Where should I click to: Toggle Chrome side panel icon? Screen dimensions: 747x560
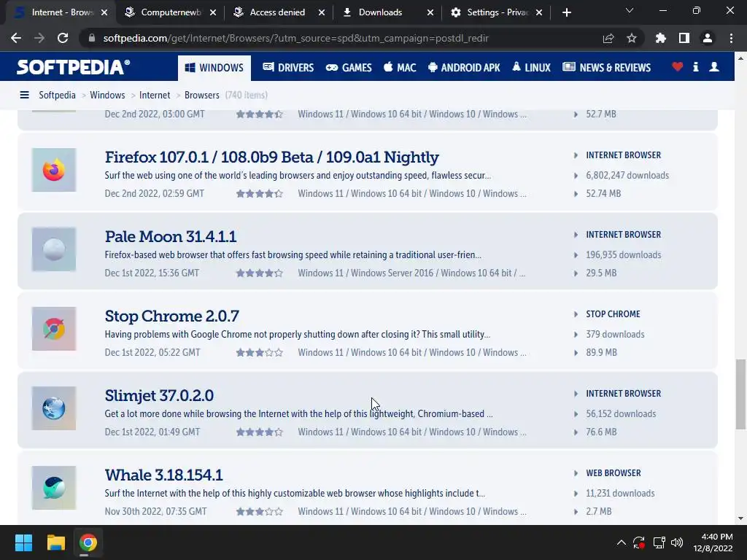(x=684, y=38)
